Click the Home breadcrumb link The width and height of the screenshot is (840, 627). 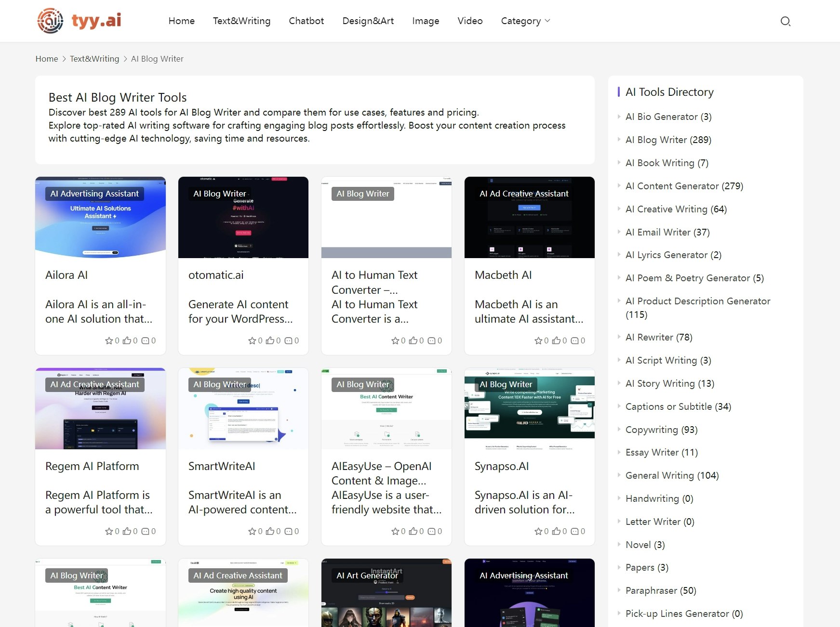tap(47, 59)
